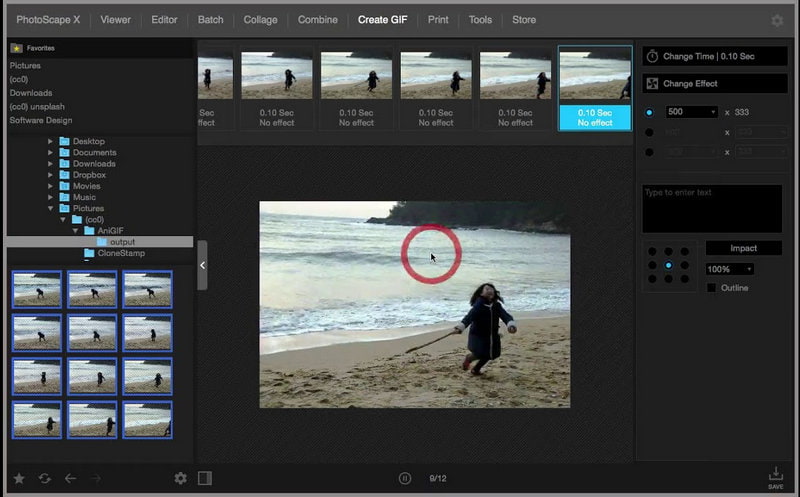Select the first size radio button (500)
Image resolution: width=800 pixels, height=497 pixels.
649,112
